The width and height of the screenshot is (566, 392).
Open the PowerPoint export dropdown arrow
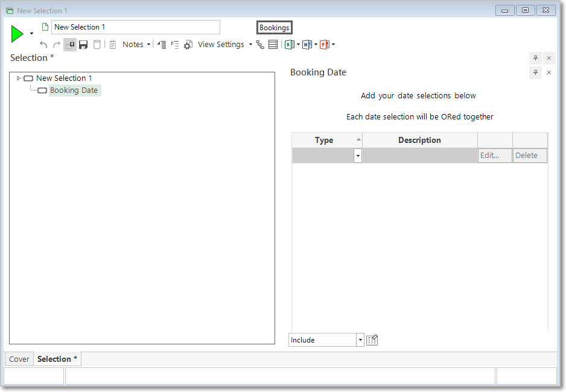tap(333, 45)
